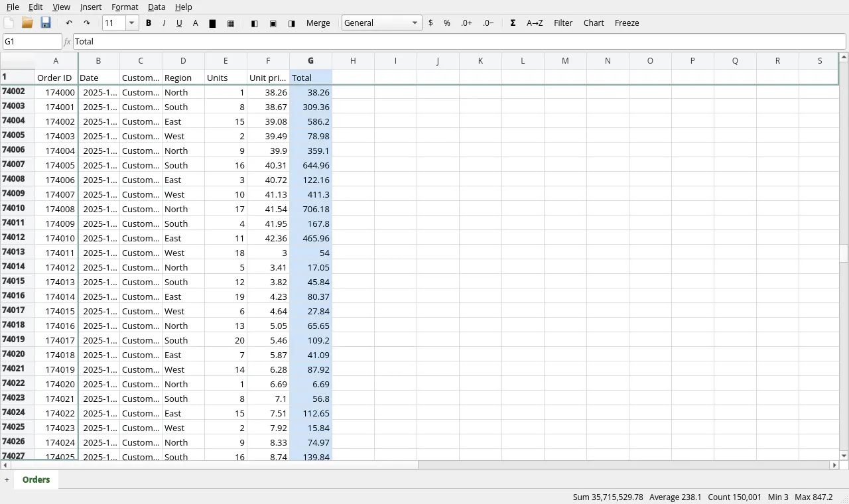Redo the last undone action
Viewport: 849px width, 504px height.
pos(86,23)
